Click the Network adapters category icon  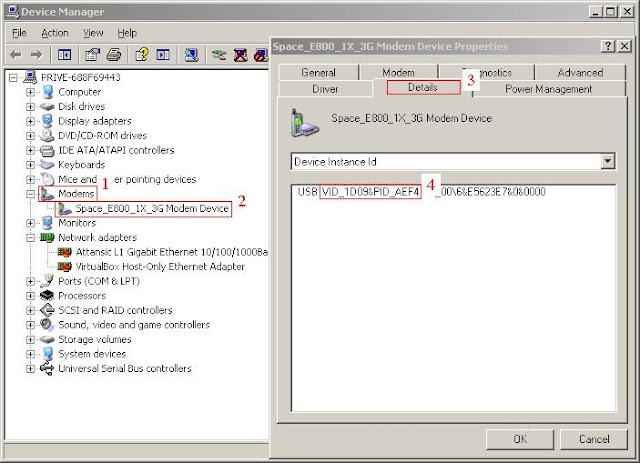click(47, 237)
